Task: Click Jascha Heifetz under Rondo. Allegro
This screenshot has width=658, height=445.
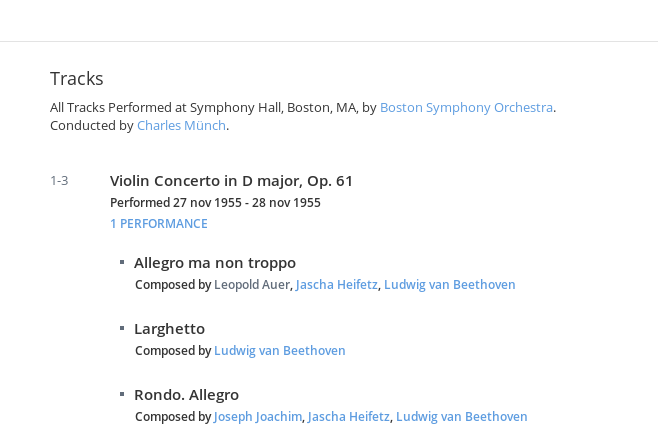Action: [x=348, y=416]
